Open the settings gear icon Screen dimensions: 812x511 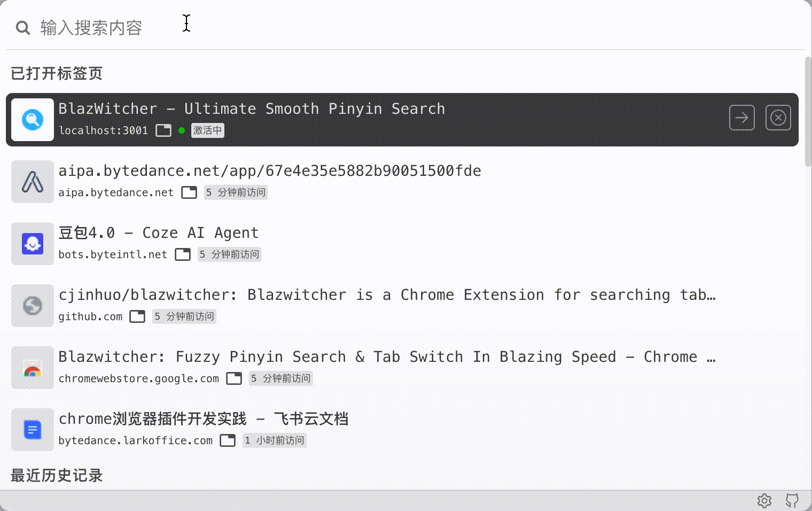click(x=764, y=500)
